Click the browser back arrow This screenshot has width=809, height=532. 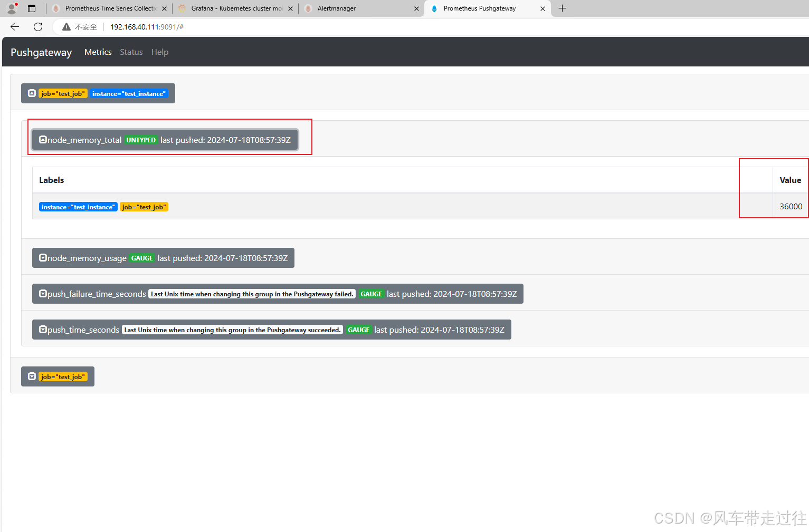(15, 27)
